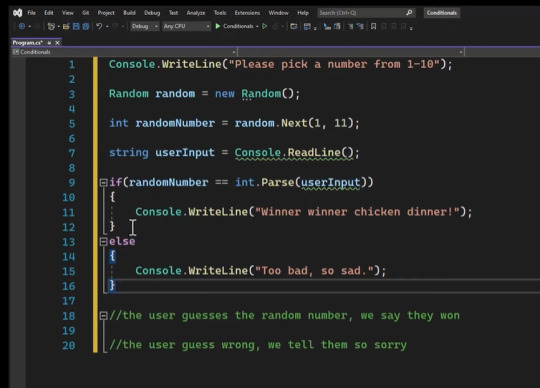
Task: Click the else keyword on line 13
Action: click(122, 241)
